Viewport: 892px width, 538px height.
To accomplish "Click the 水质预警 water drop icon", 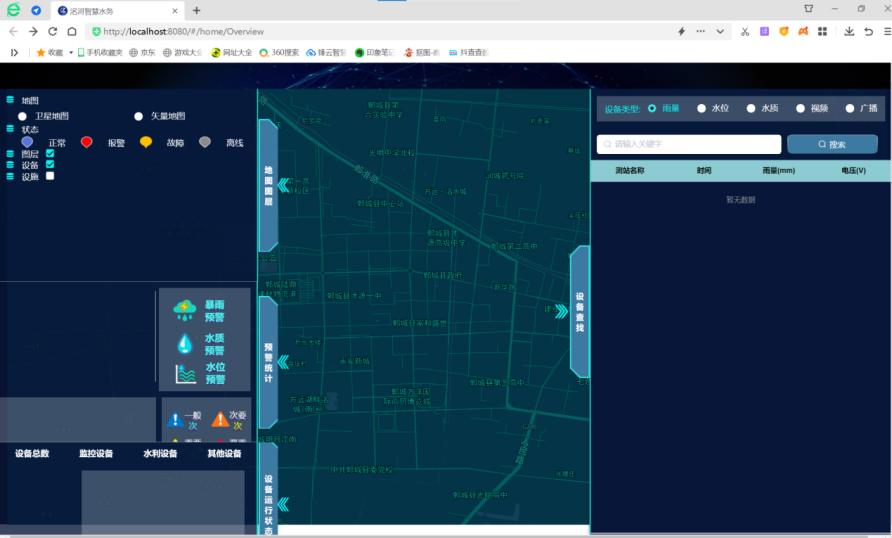I will (x=184, y=343).
